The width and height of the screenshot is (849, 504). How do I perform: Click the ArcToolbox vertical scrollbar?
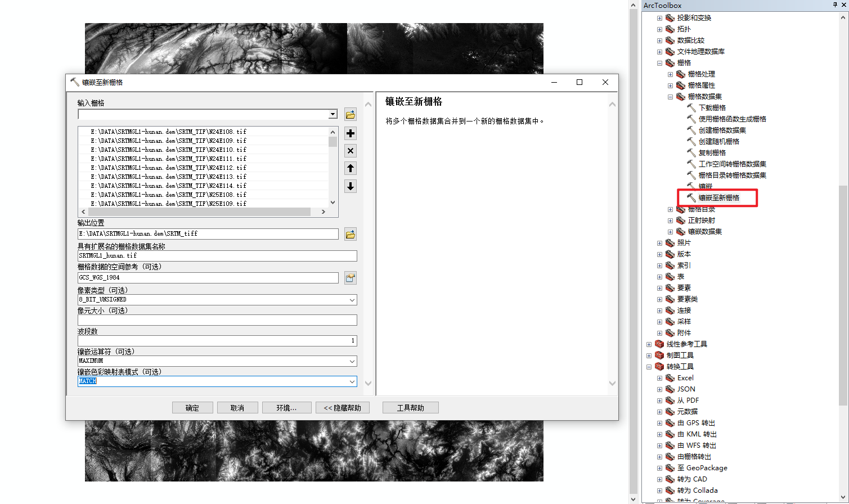tap(843, 295)
